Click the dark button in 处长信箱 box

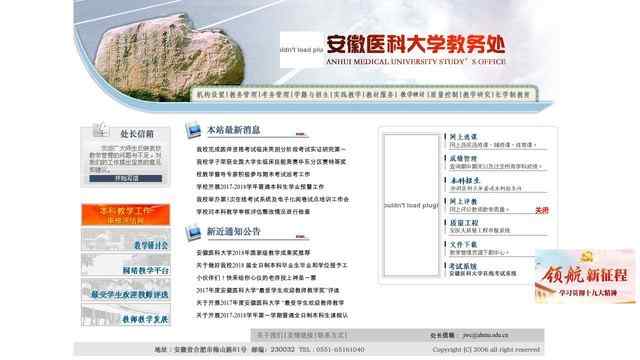coord(126,178)
